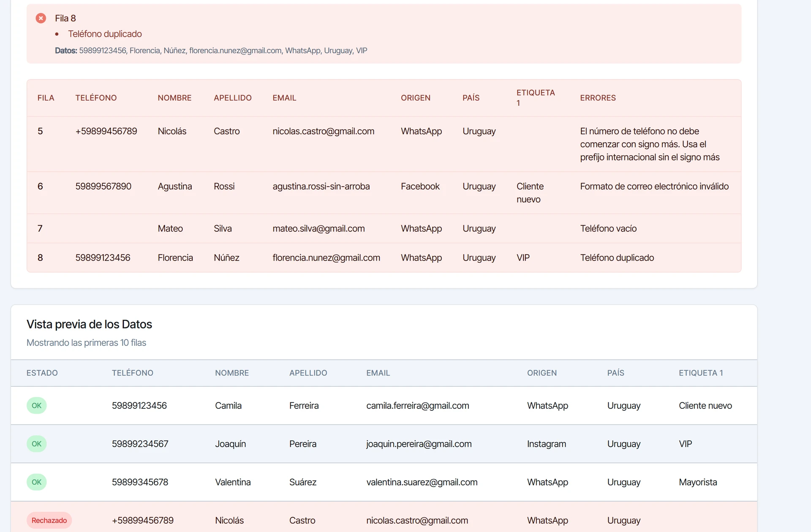Click 'Cliente nuevo' tag in error row 6

530,193
